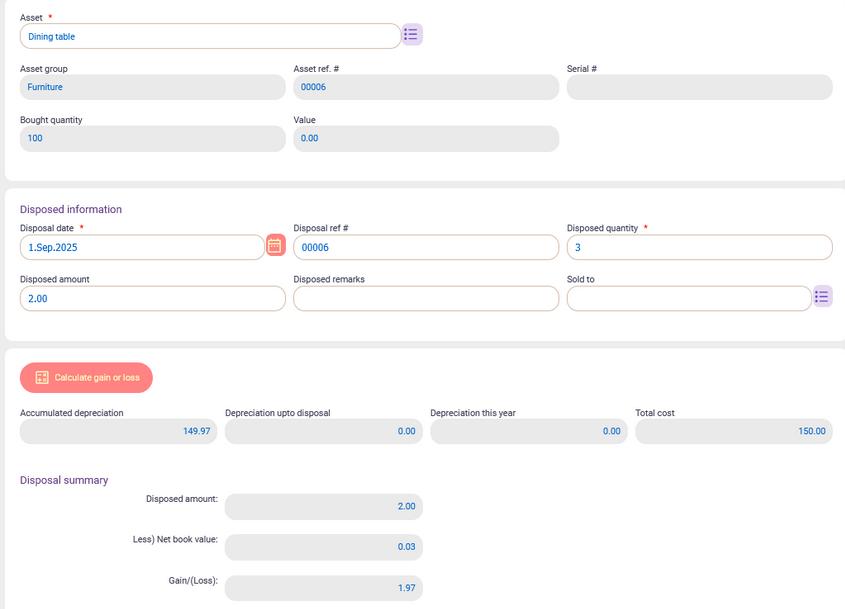Click Calculate gain or loss button

86,377
